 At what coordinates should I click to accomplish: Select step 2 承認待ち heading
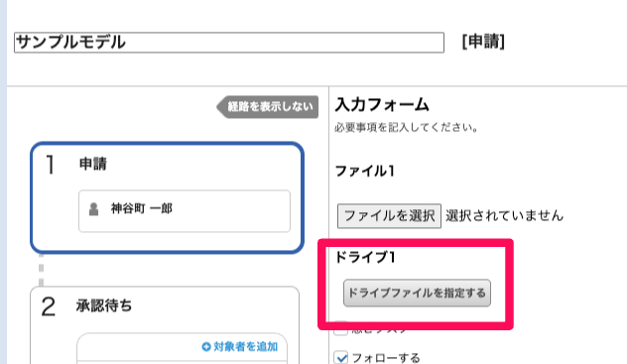pos(104,305)
